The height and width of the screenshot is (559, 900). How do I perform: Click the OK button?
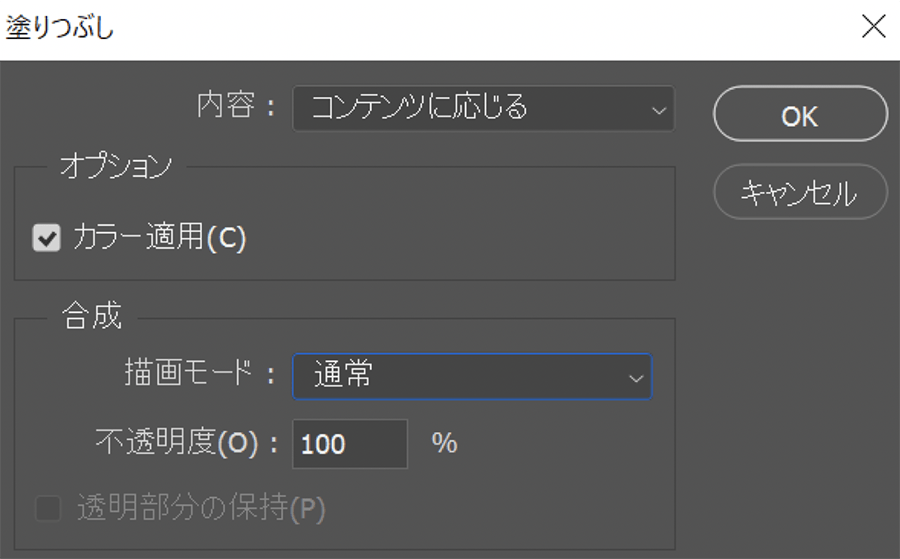click(x=799, y=115)
